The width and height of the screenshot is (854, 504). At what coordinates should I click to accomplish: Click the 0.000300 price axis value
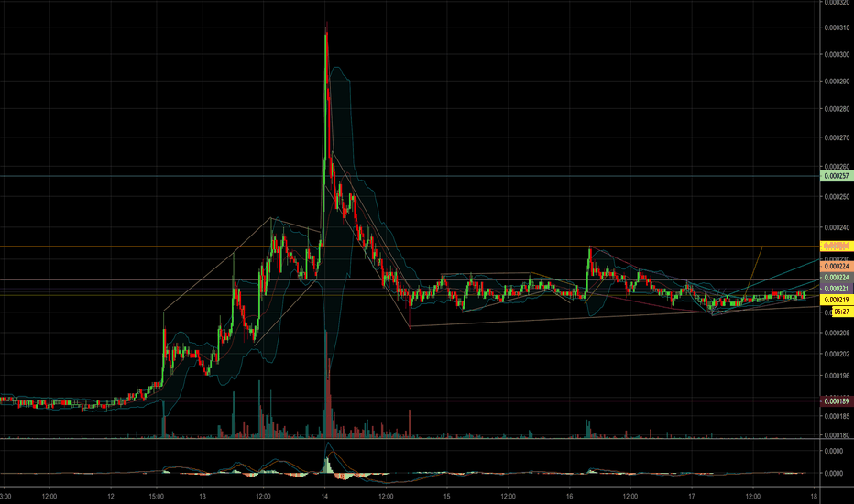837,54
